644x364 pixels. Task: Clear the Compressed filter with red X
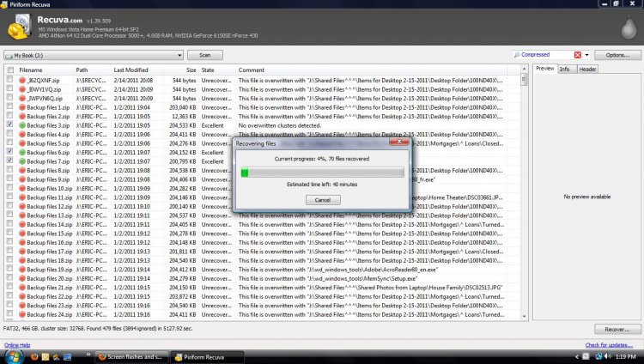click(578, 55)
